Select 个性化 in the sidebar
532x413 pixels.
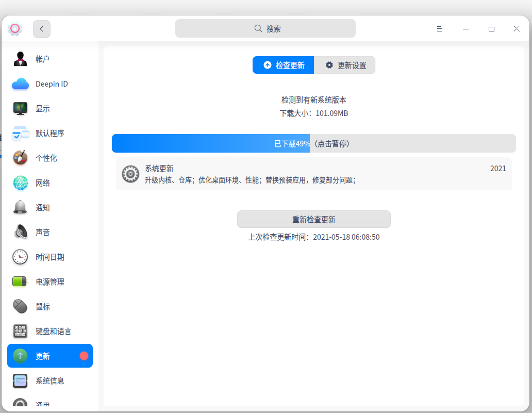(46, 158)
